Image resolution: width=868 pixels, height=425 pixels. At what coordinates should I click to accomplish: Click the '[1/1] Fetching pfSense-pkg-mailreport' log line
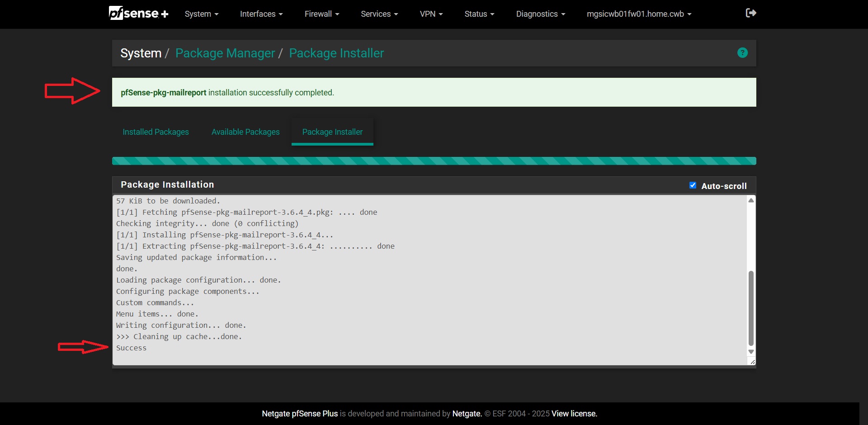246,212
